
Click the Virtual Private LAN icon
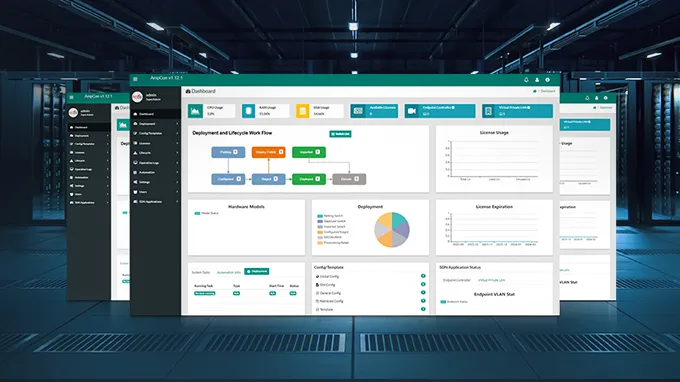click(x=488, y=111)
